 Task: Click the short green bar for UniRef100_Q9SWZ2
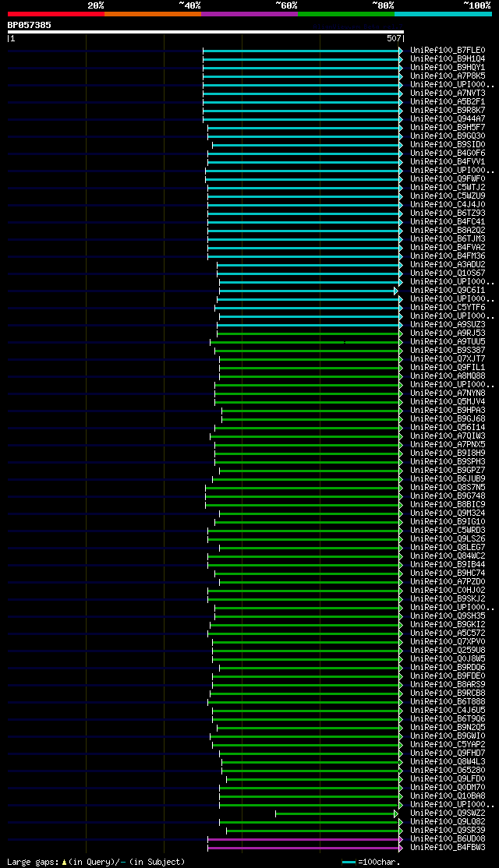tap(337, 813)
